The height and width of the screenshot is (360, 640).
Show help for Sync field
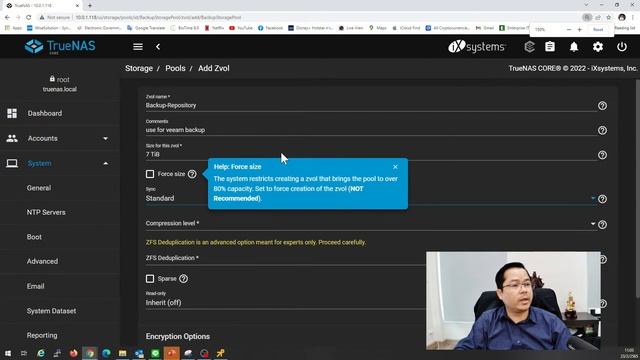click(x=602, y=199)
